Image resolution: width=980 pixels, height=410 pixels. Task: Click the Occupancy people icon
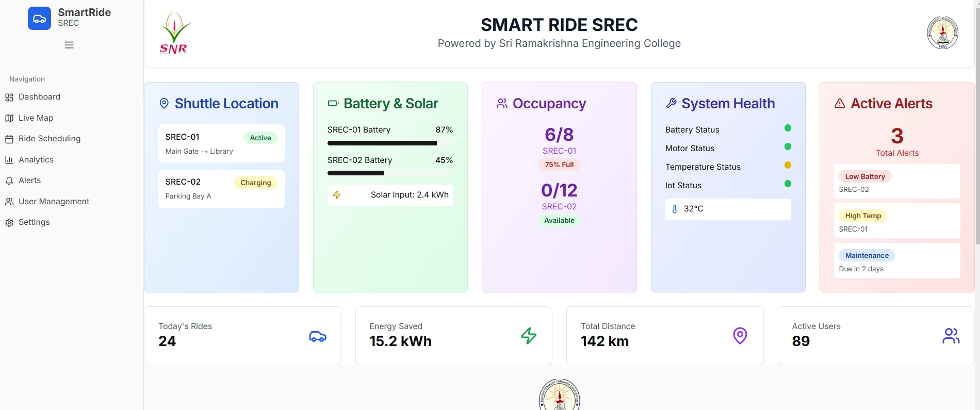502,104
